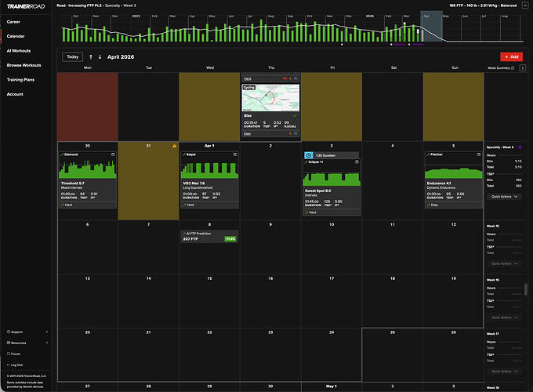
Task: Click the green FTP increase percentage badge
Action: [x=230, y=239]
